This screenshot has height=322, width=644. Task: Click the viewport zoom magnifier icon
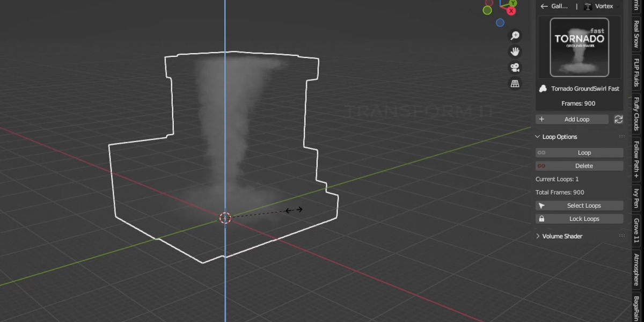(x=515, y=36)
